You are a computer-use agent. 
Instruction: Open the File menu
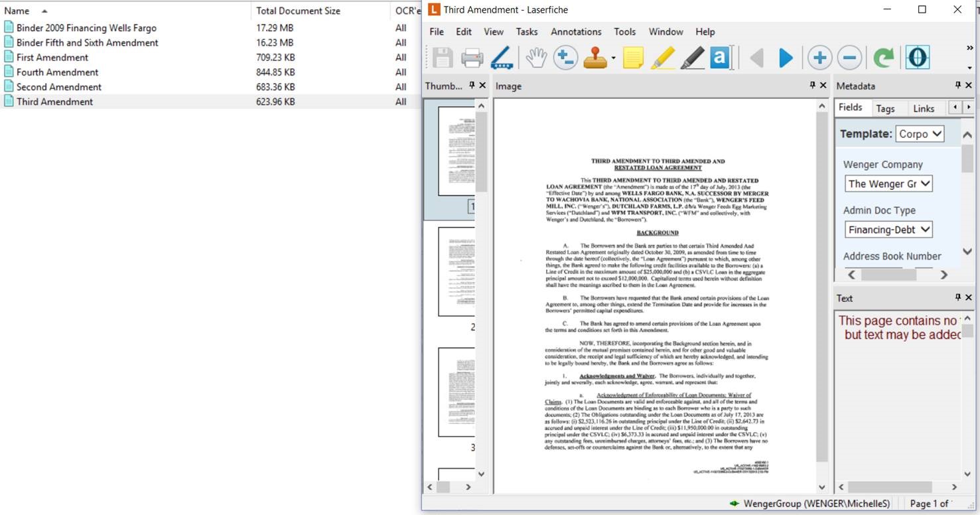437,31
